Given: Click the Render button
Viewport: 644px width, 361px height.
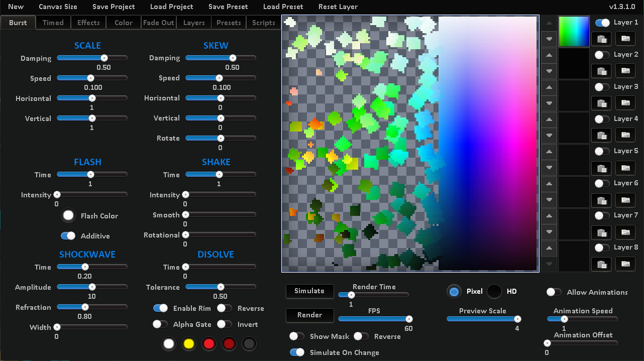Looking at the screenshot, I should click(309, 315).
